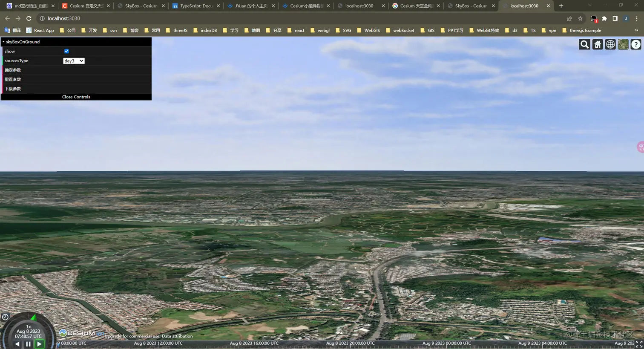Open the browser extensions puzzle menu

(604, 18)
